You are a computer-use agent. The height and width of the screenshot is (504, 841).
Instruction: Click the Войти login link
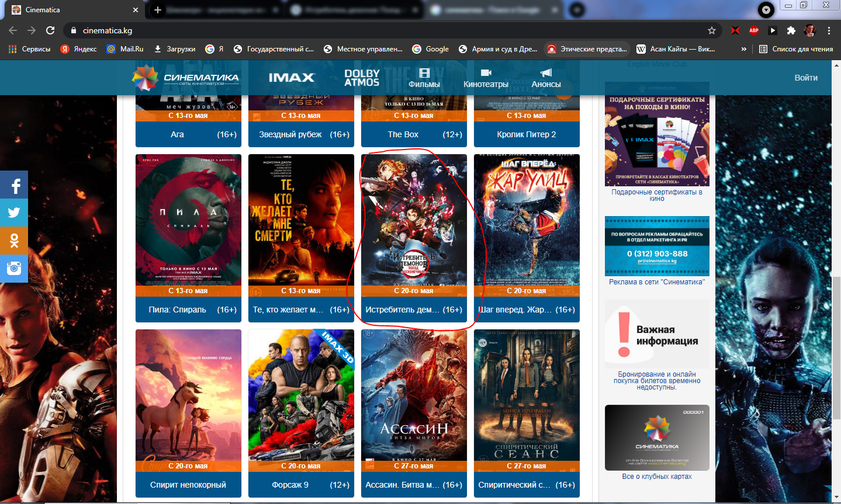coord(805,78)
